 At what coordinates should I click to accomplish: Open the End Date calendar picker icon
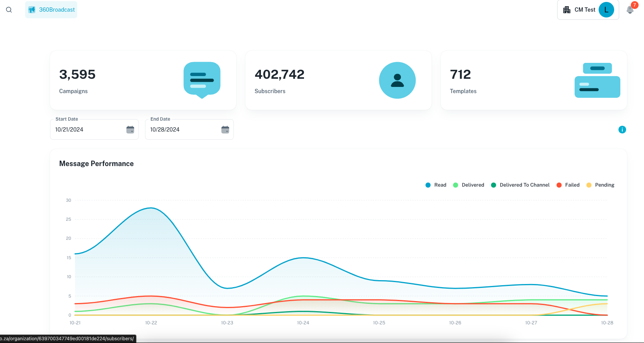225,130
